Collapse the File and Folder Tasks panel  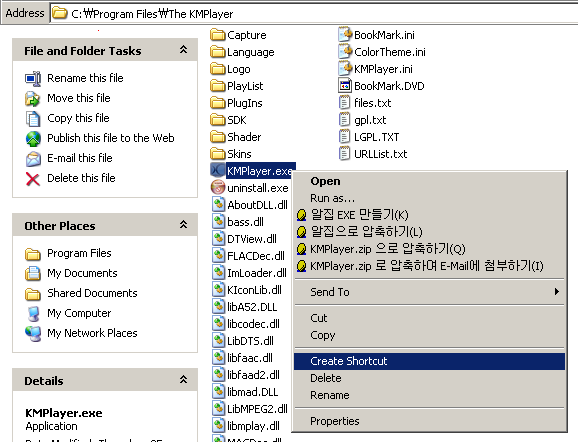click(183, 50)
